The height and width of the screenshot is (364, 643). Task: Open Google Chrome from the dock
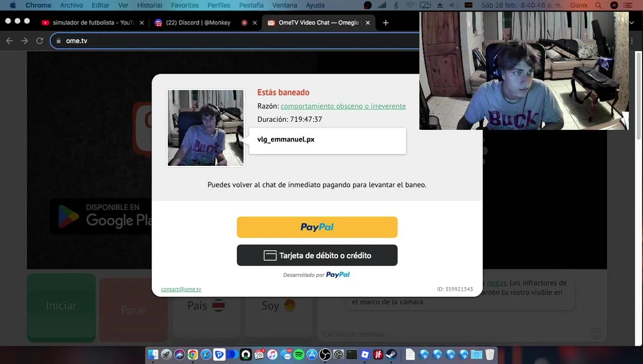(193, 355)
